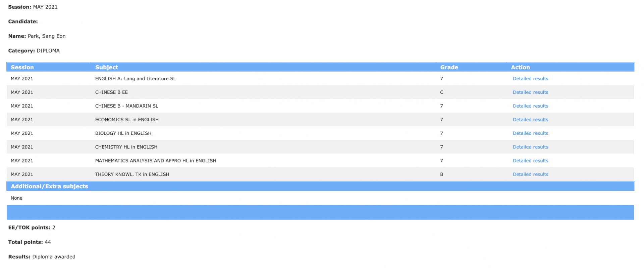Click the Total points value 44

[48, 242]
